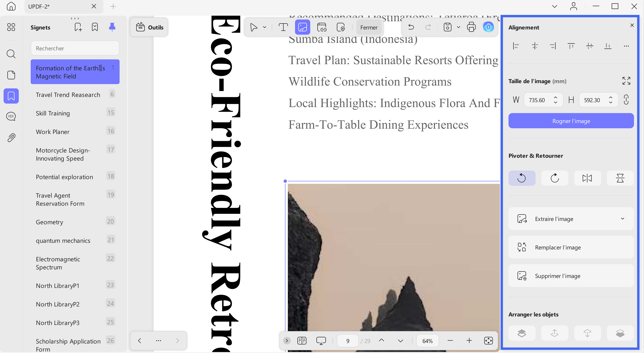644x353 pixels.
Task: Select the bookmarks sidebar icon
Action: pyautogui.click(x=11, y=96)
